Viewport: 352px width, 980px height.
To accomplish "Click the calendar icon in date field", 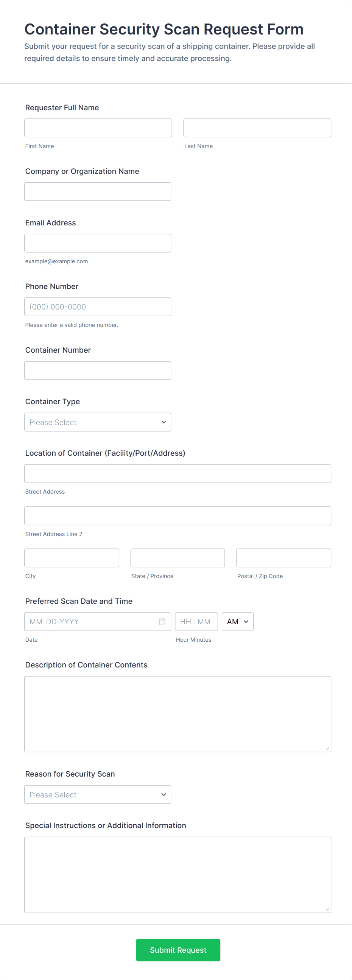I will (162, 621).
